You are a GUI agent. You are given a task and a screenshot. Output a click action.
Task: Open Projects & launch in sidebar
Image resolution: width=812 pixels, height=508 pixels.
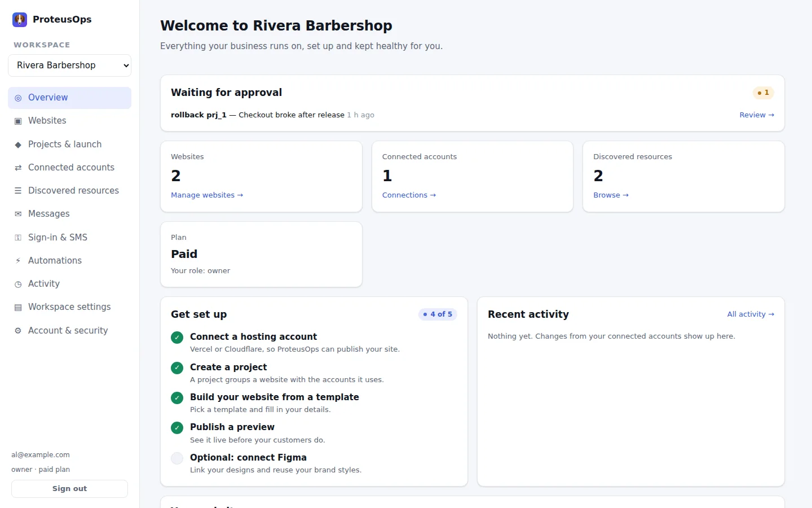point(69,144)
